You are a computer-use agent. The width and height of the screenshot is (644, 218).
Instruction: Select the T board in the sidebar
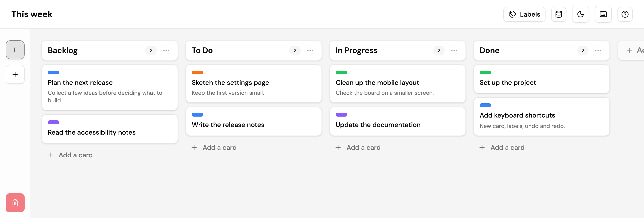tap(15, 50)
